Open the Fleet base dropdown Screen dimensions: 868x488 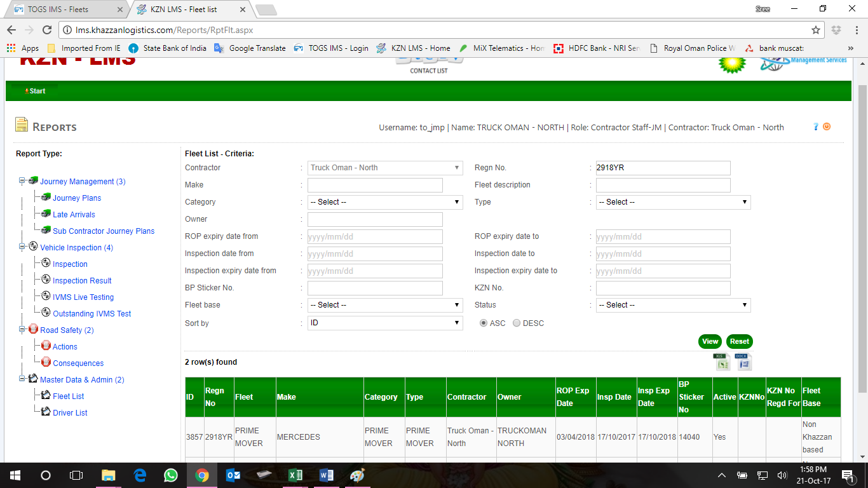point(385,305)
